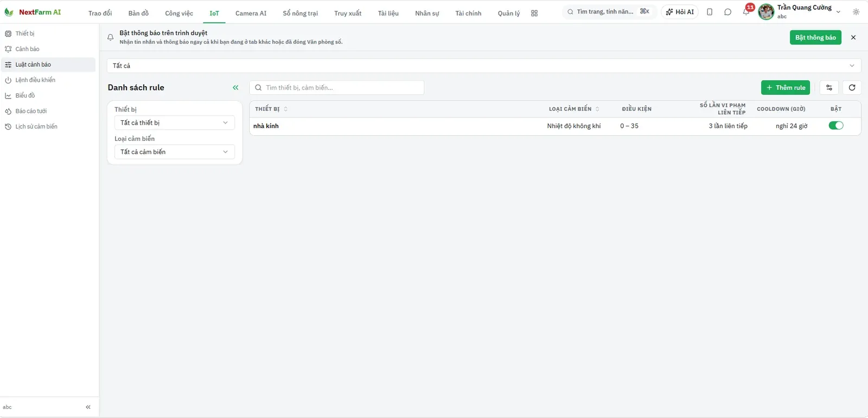The width and height of the screenshot is (868, 418).
Task: Open Lịch sử cảm biến in sidebar
Action: pos(48,127)
